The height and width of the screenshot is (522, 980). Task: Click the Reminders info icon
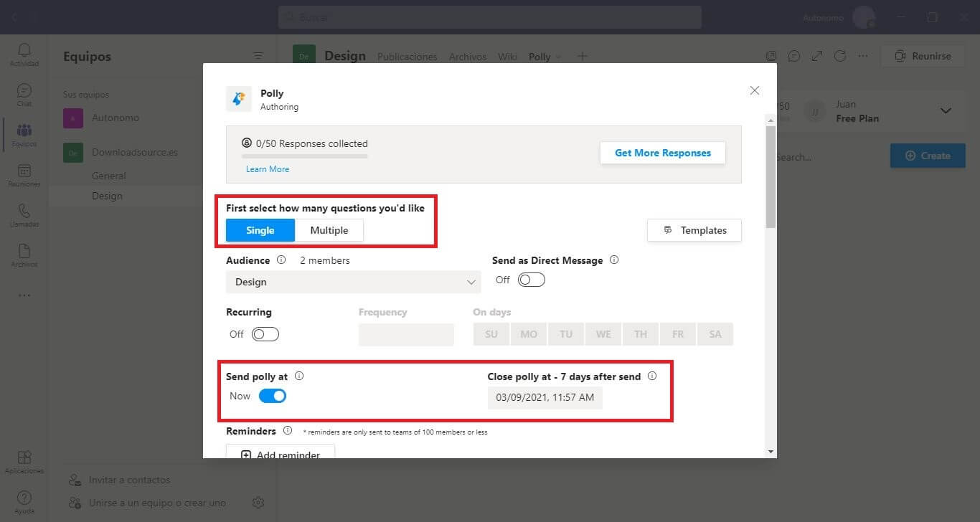288,431
